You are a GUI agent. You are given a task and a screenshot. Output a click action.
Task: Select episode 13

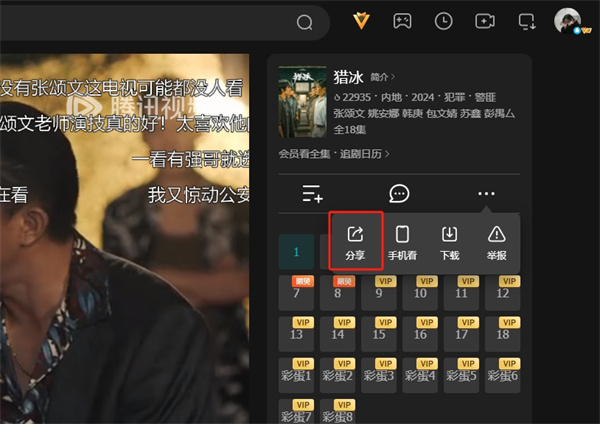pyautogui.click(x=296, y=334)
